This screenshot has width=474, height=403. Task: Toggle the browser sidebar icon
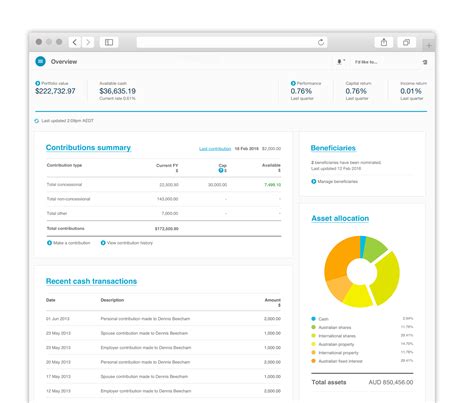[109, 42]
